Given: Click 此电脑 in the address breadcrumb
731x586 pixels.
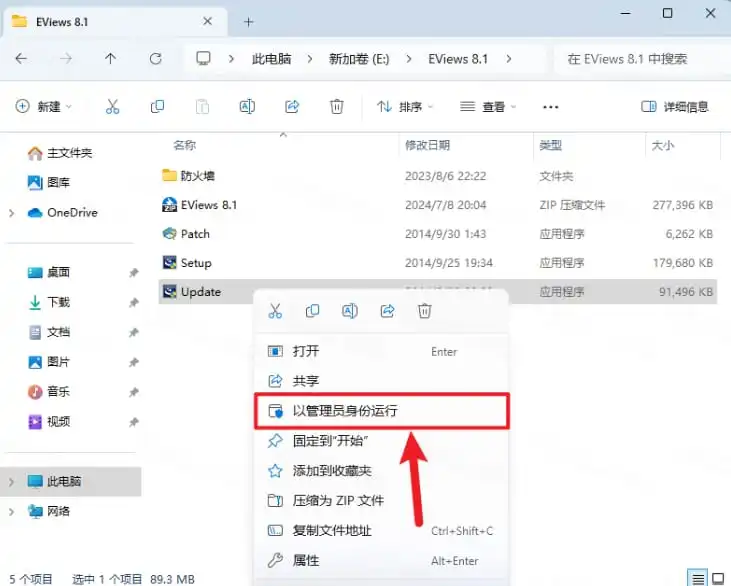Looking at the screenshot, I should 271,59.
